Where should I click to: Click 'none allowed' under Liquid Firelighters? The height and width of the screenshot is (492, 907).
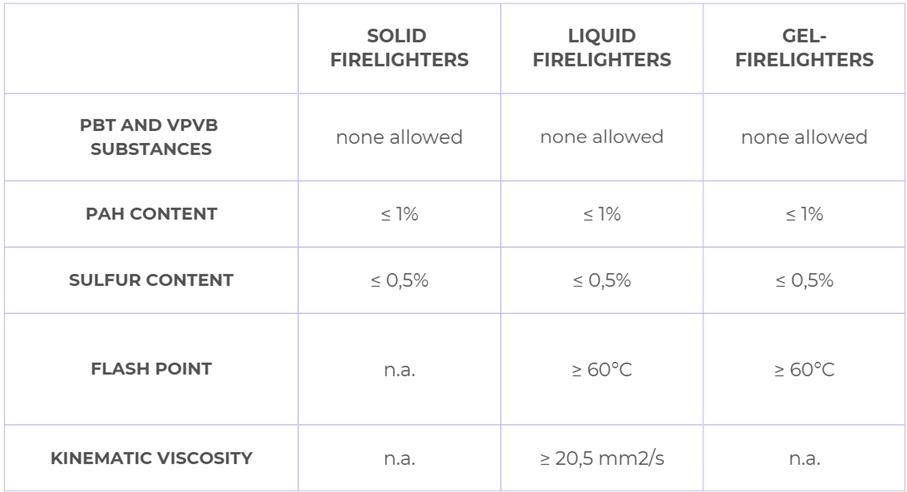pos(602,137)
